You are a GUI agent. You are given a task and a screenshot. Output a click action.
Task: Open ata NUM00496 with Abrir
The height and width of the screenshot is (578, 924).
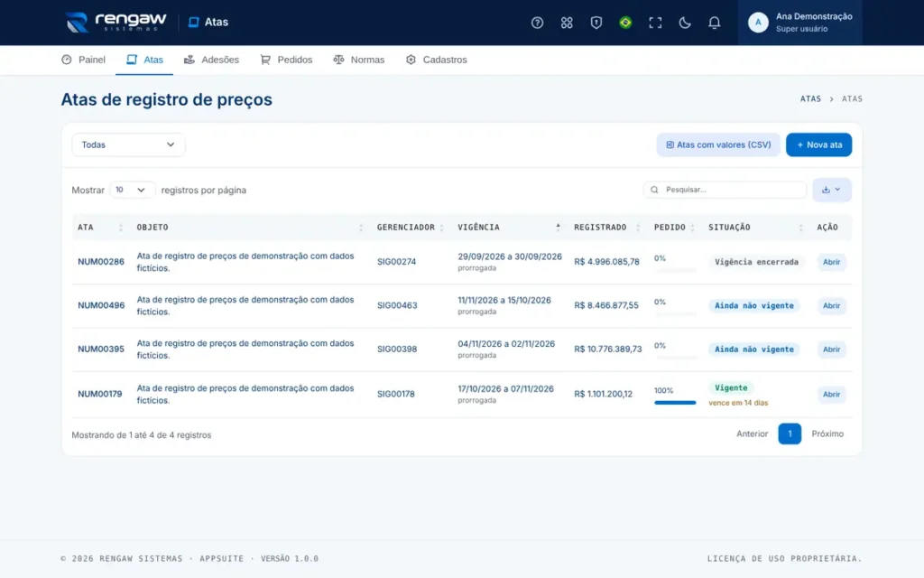coord(831,305)
